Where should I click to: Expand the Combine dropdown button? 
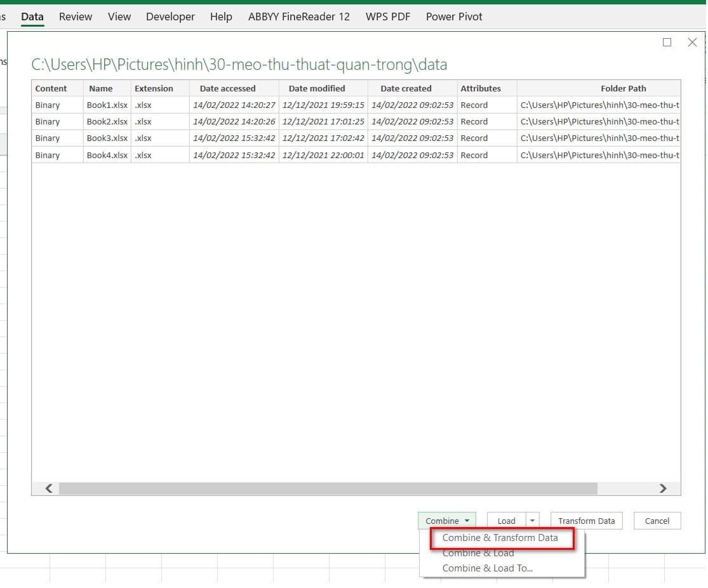[446, 521]
